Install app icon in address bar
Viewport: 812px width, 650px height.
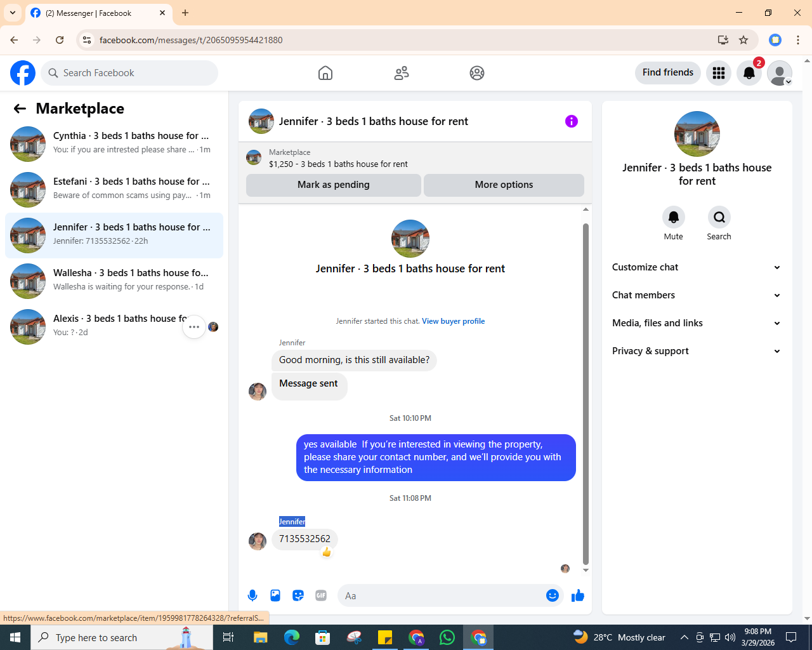coord(723,40)
